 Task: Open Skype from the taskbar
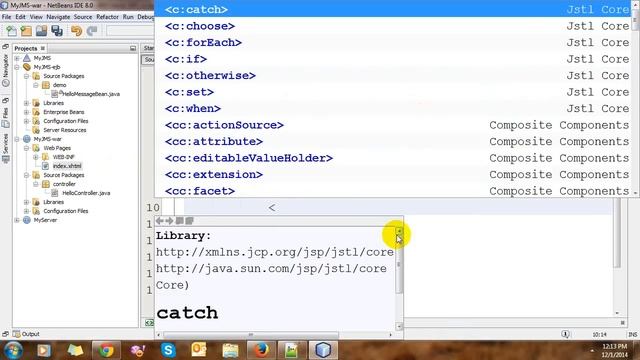pyautogui.click(x=168, y=350)
